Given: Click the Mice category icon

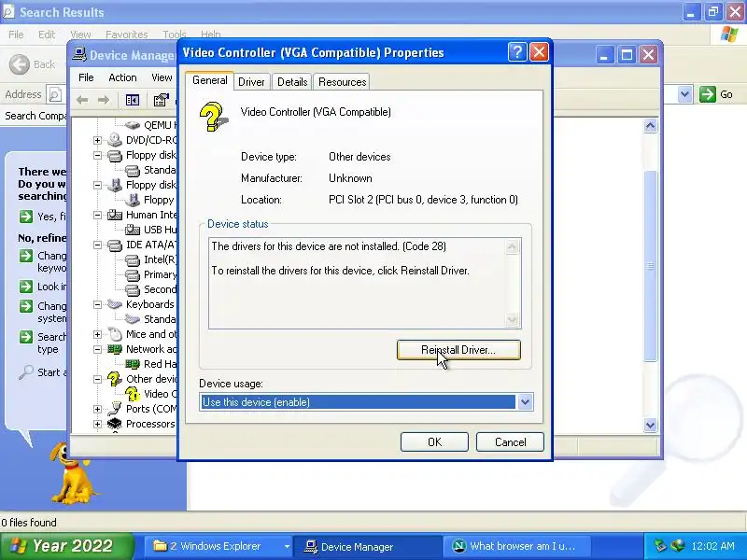Looking at the screenshot, I should pos(114,334).
